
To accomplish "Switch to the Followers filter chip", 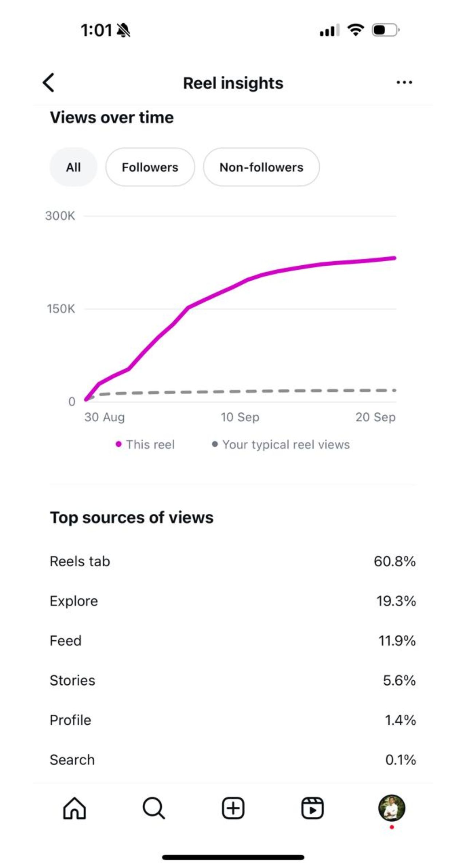I will 150,167.
